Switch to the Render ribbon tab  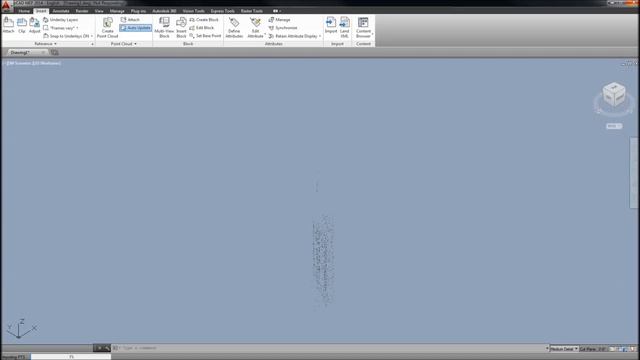tap(82, 11)
